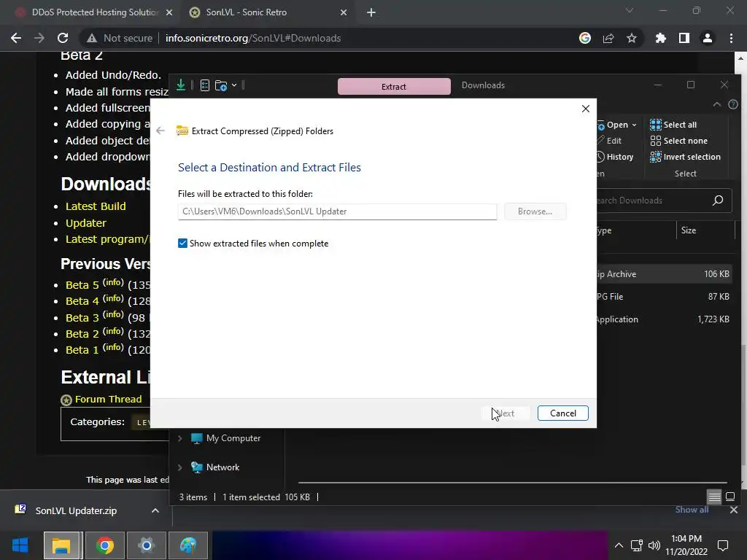Open Chrome extensions puzzle icon
747x560 pixels.
pyautogui.click(x=661, y=38)
